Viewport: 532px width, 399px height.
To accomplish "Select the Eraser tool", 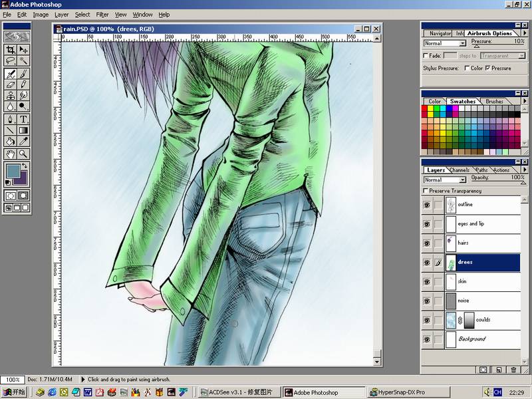I will tap(11, 84).
